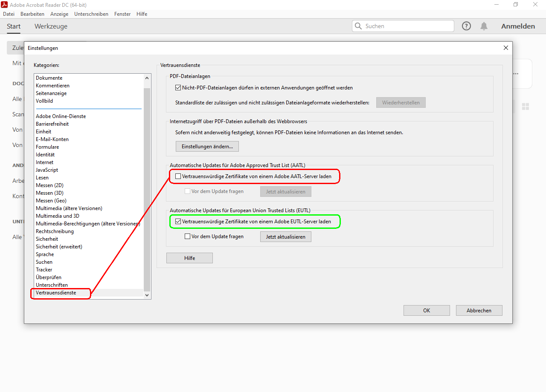This screenshot has height=392, width=546.
Task: Switch to the Werkzeuge tab
Action: pos(51,26)
